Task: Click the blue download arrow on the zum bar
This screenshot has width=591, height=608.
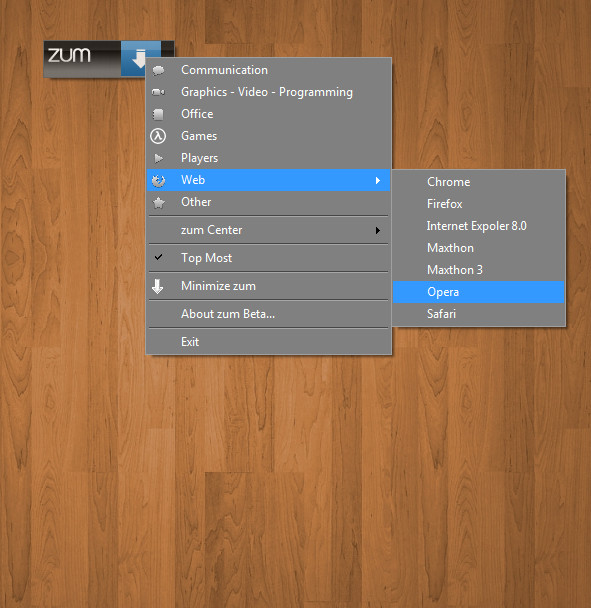Action: click(x=138, y=59)
